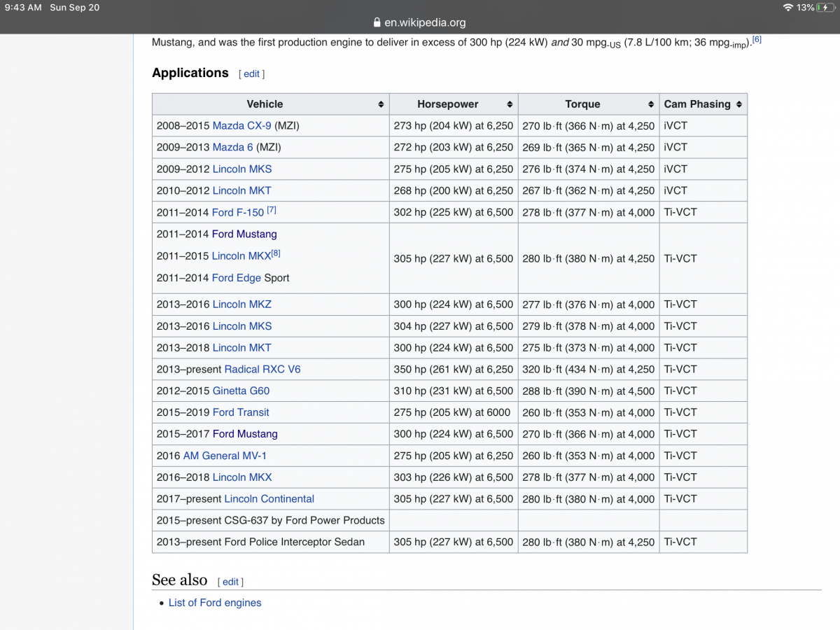Open footnote 7 next to Ford F-150
The height and width of the screenshot is (630, 840).
click(272, 210)
